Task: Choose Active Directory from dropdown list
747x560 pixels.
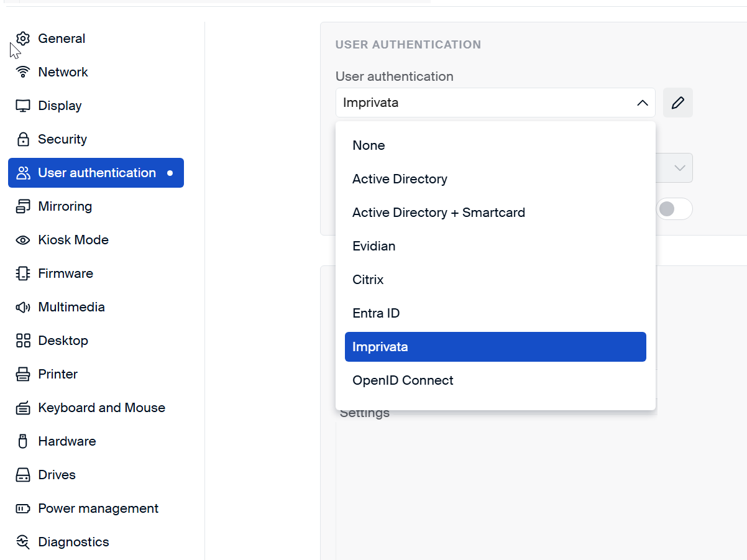Action: click(x=495, y=179)
